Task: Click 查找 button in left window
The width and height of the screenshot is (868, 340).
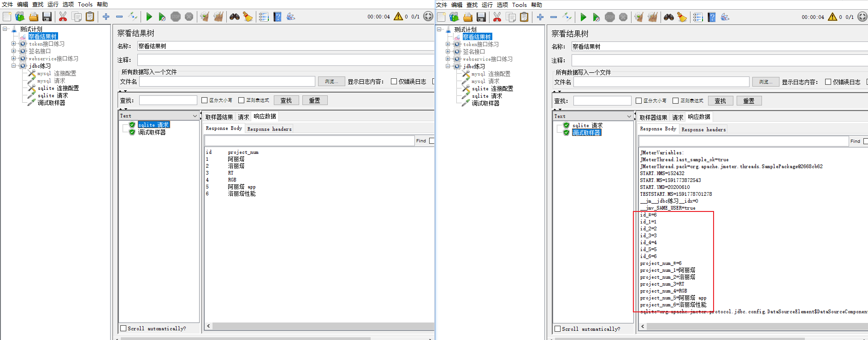Action: point(286,100)
